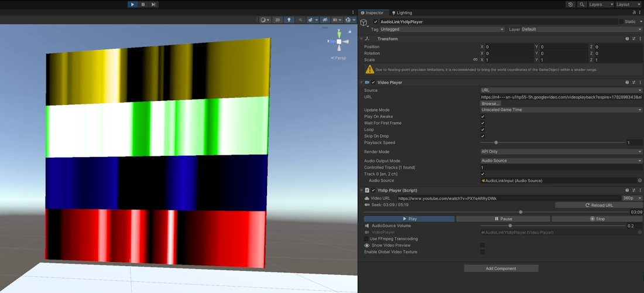
Task: Disable the Video Player component checkbox
Action: [374, 83]
